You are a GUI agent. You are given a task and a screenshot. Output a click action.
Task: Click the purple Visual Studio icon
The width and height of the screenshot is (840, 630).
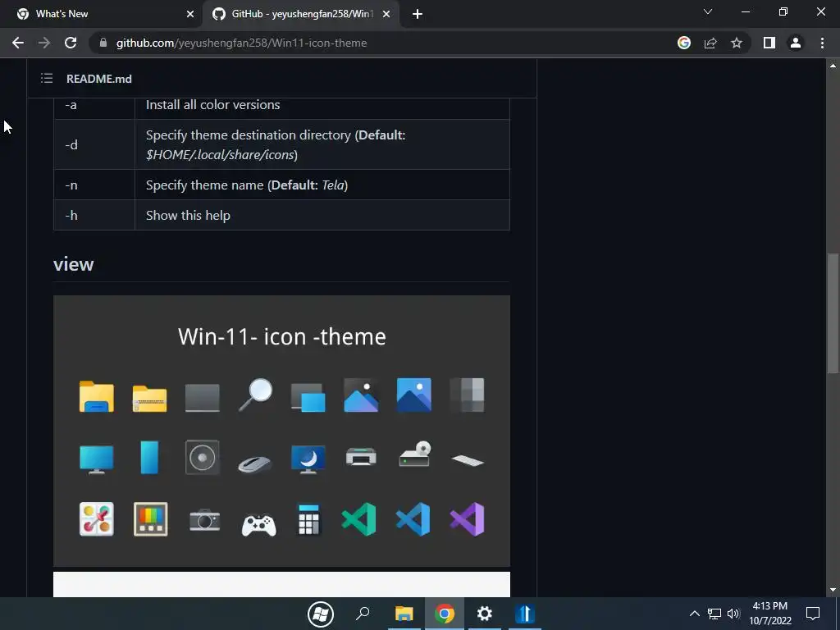tap(467, 519)
